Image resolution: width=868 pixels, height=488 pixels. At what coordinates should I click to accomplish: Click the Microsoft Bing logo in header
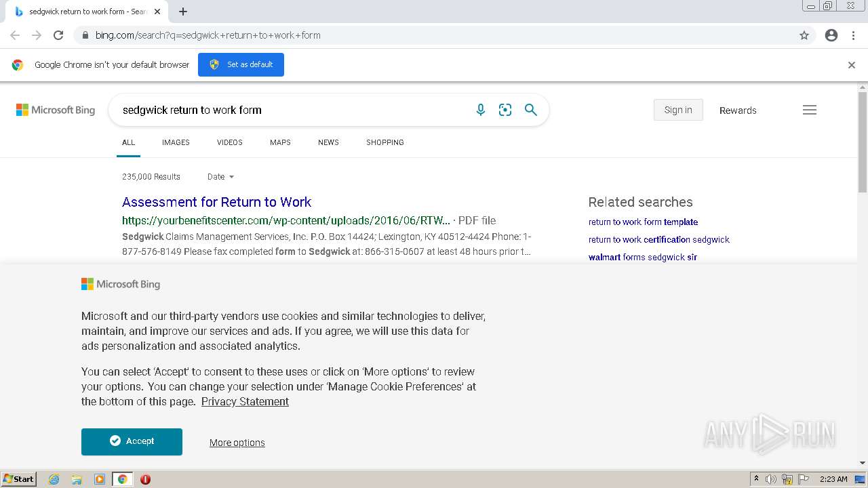[x=56, y=110]
